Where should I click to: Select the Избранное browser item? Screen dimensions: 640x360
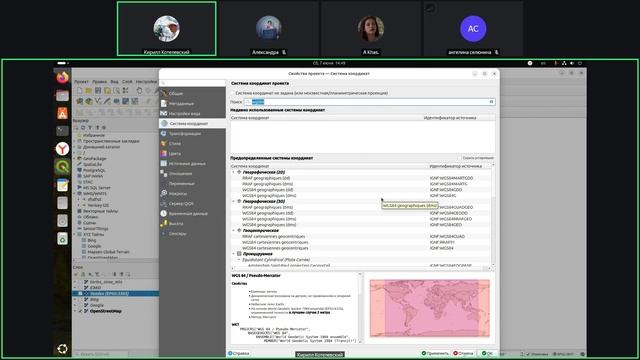[94, 135]
